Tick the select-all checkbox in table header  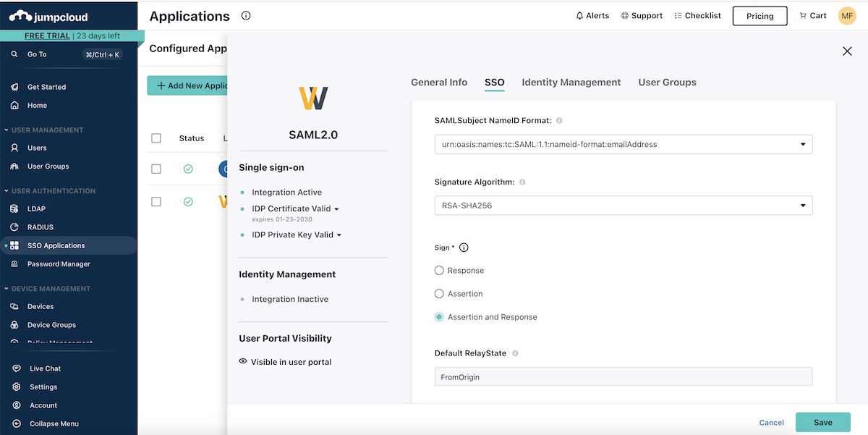[156, 138]
